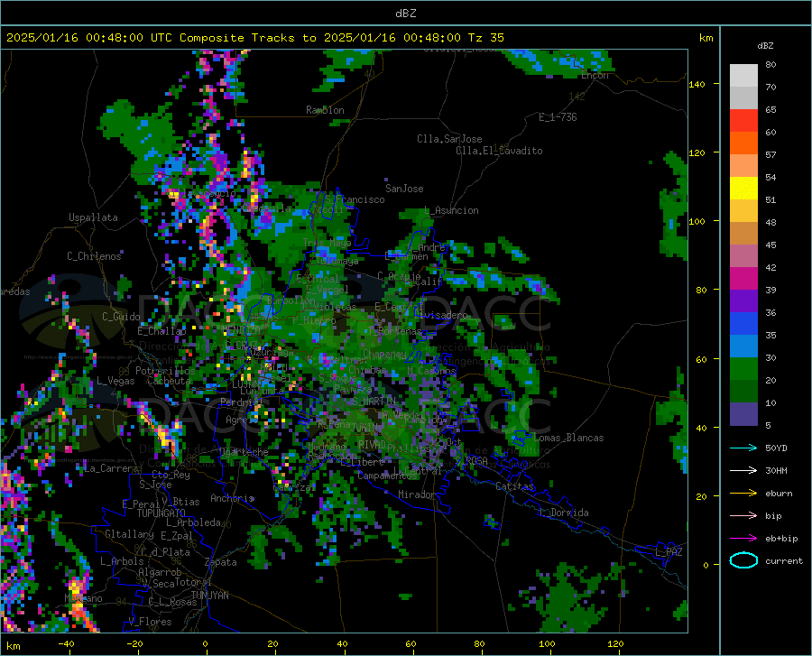
Task: Click the 'Clla.El_Cavadito' map label
Action: coord(499,151)
